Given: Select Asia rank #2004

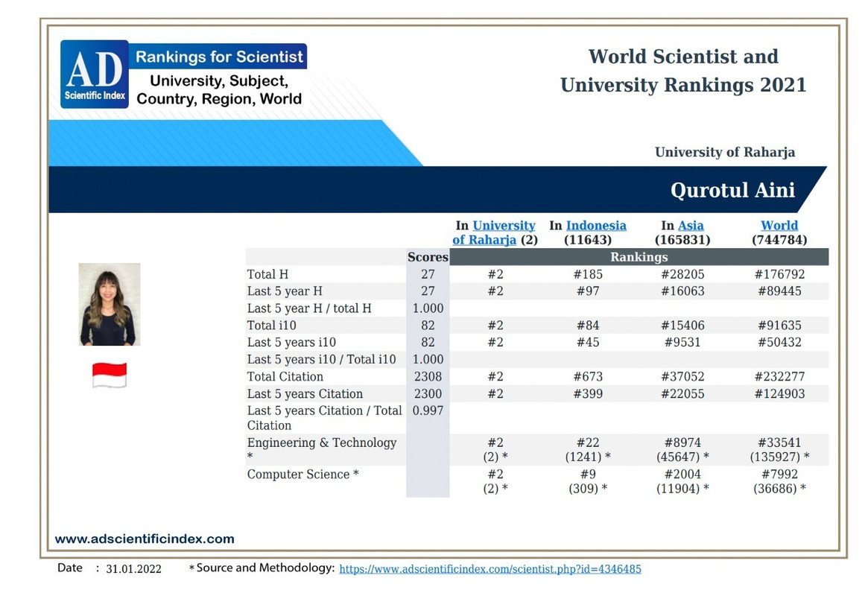Looking at the screenshot, I should [682, 475].
